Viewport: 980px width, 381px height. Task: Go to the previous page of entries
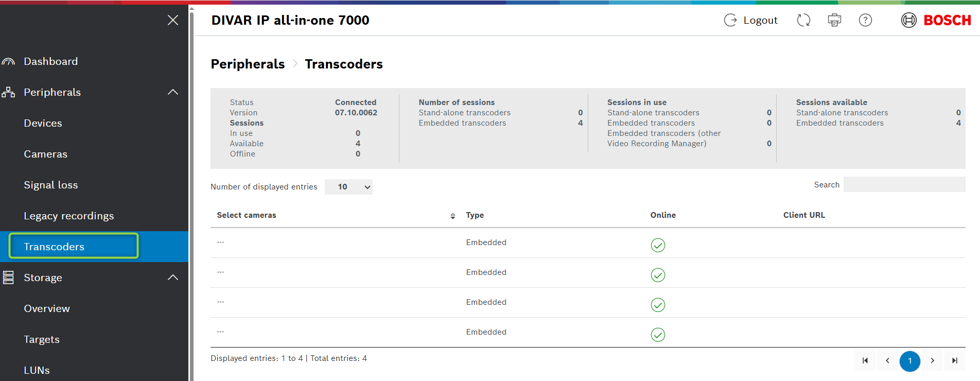click(x=887, y=360)
